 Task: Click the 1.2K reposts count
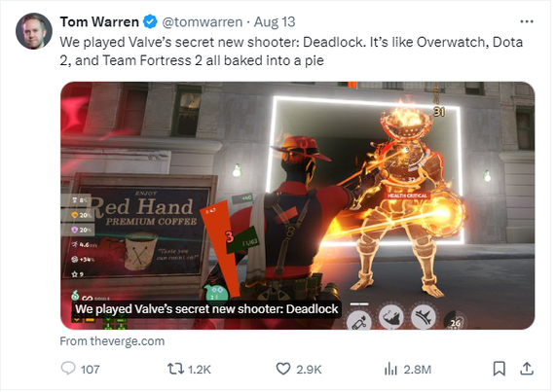click(200, 370)
